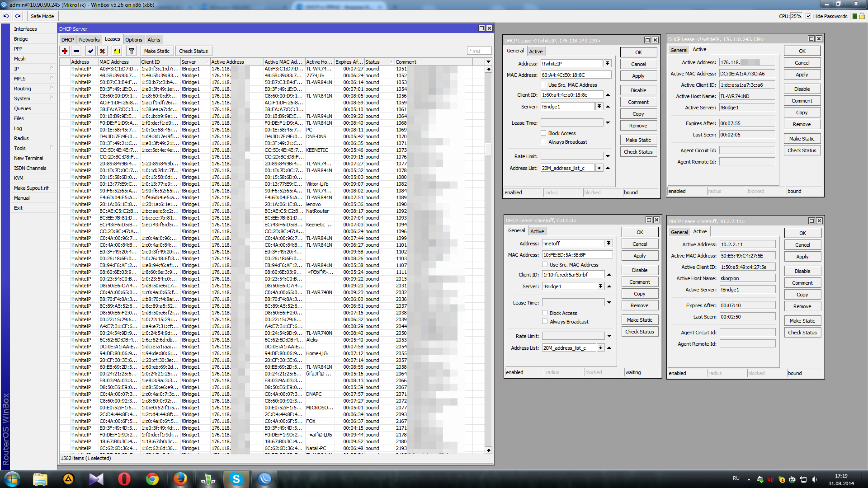Screen dimensions: 868x488
Task: Check Use Src. MAC Address in !inetoff lease
Action: click(545, 264)
